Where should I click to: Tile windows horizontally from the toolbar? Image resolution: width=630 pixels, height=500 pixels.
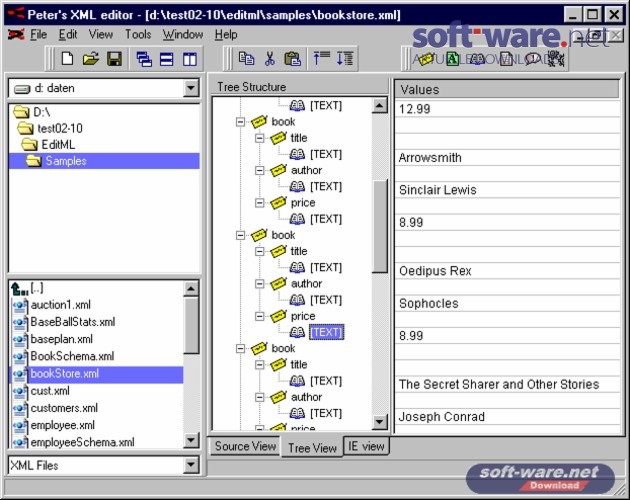(167, 59)
